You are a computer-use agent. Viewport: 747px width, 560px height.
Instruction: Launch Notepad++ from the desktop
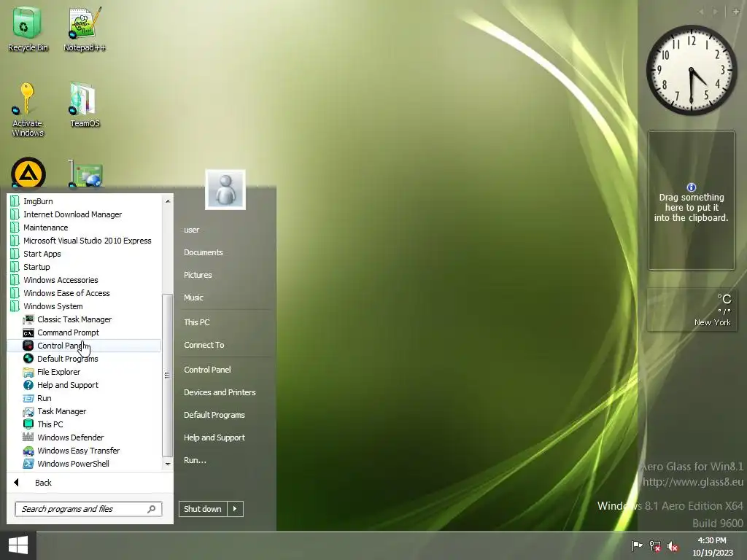[85, 28]
